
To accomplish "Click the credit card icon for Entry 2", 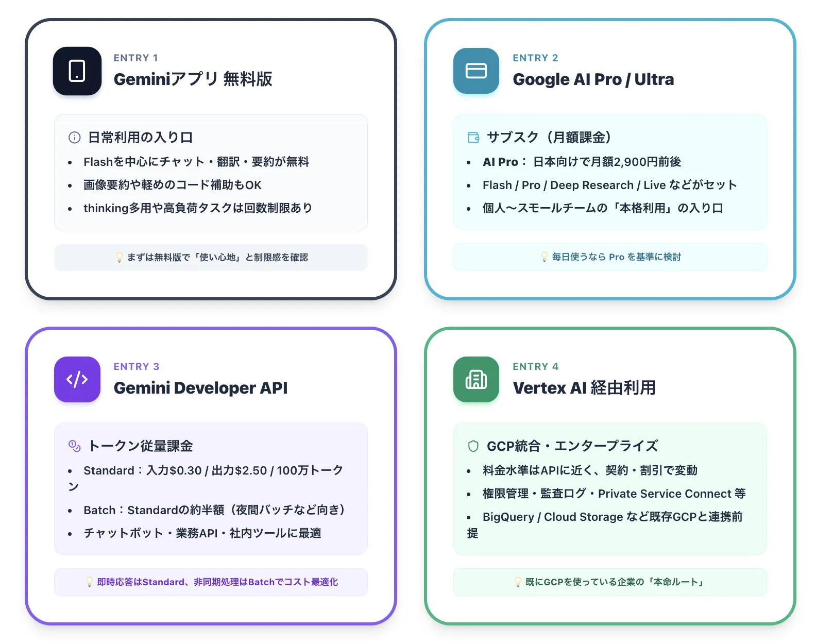I will 476,71.
